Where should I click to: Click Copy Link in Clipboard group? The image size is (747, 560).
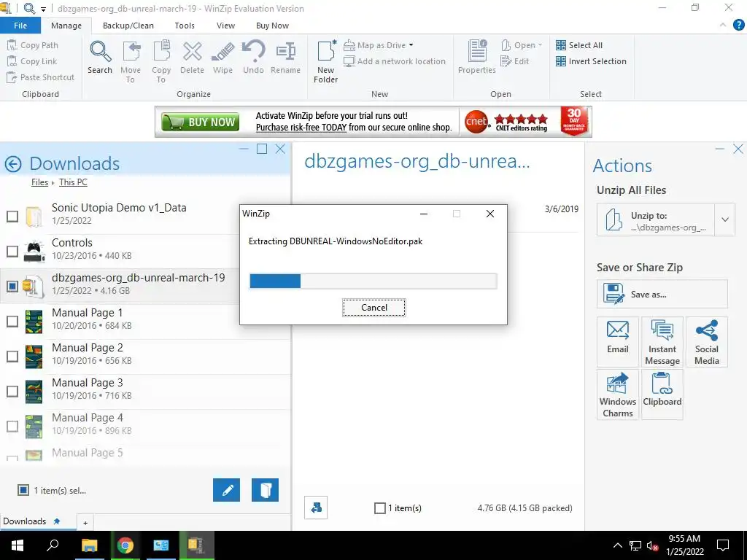32,61
